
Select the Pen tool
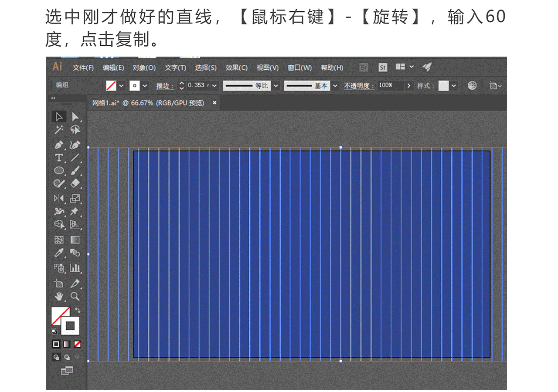pos(59,145)
